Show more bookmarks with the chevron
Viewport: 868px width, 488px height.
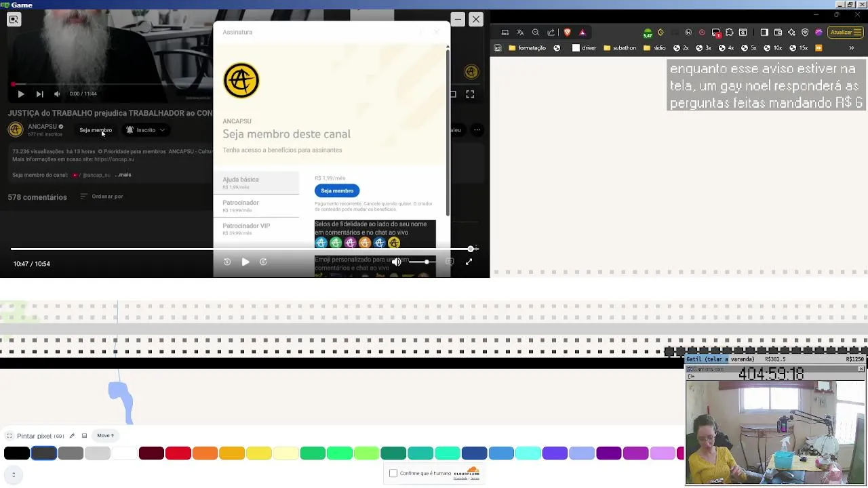[852, 48]
